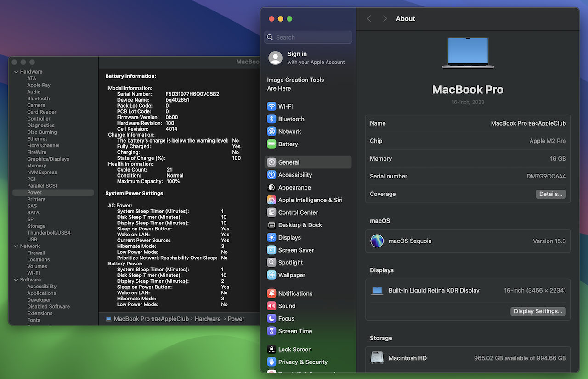This screenshot has width=588, height=379.
Task: Open Wi-Fi settings icon in sidebar
Action: (271, 106)
